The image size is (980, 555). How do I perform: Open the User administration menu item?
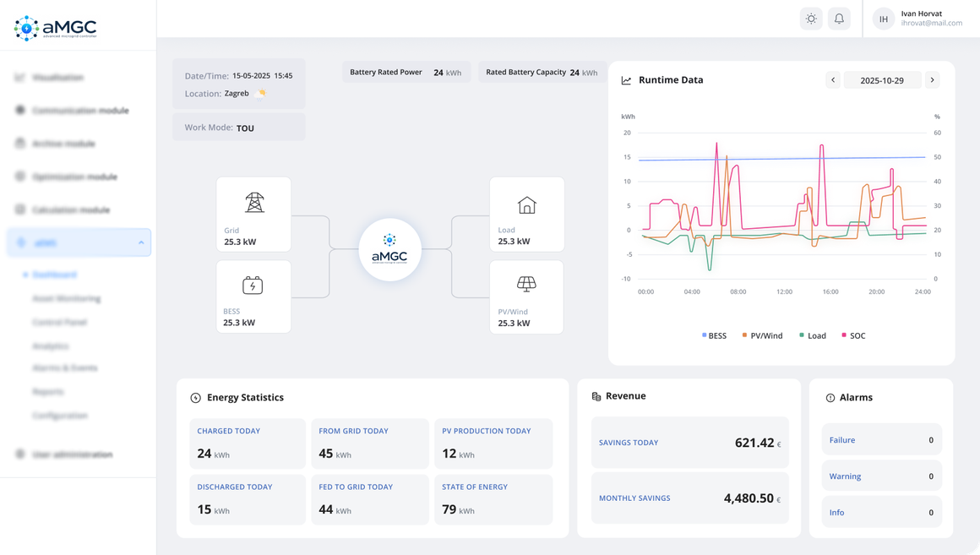73,454
